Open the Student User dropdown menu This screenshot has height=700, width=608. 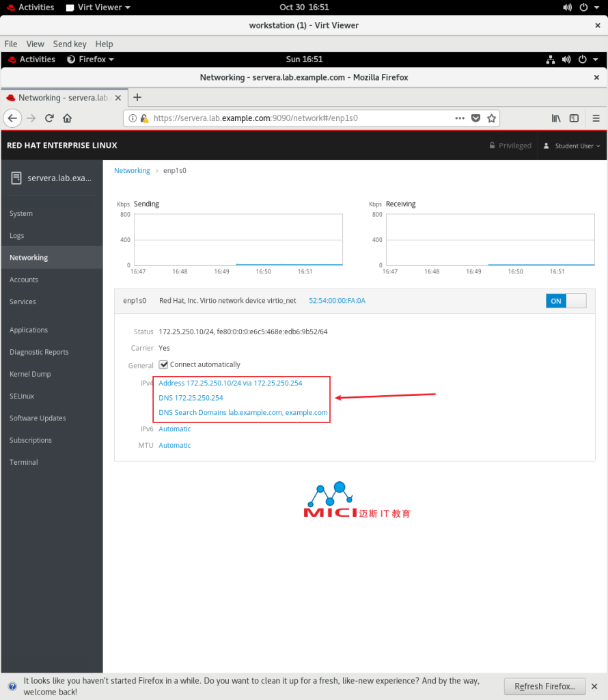(x=572, y=146)
